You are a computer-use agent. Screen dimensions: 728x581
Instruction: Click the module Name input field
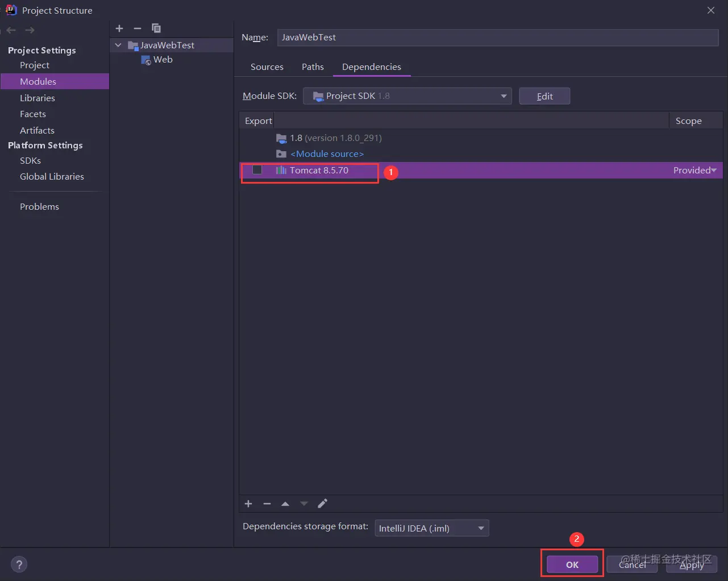[x=498, y=38]
